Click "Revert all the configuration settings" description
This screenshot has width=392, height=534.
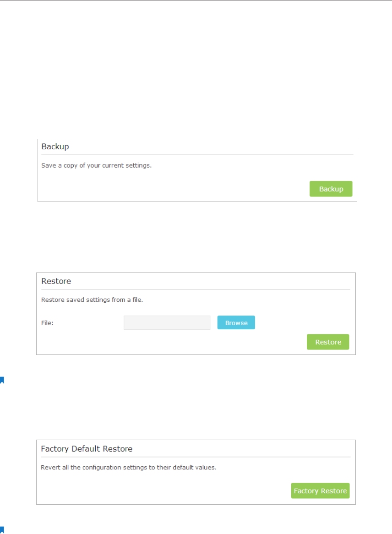pyautogui.click(x=128, y=468)
